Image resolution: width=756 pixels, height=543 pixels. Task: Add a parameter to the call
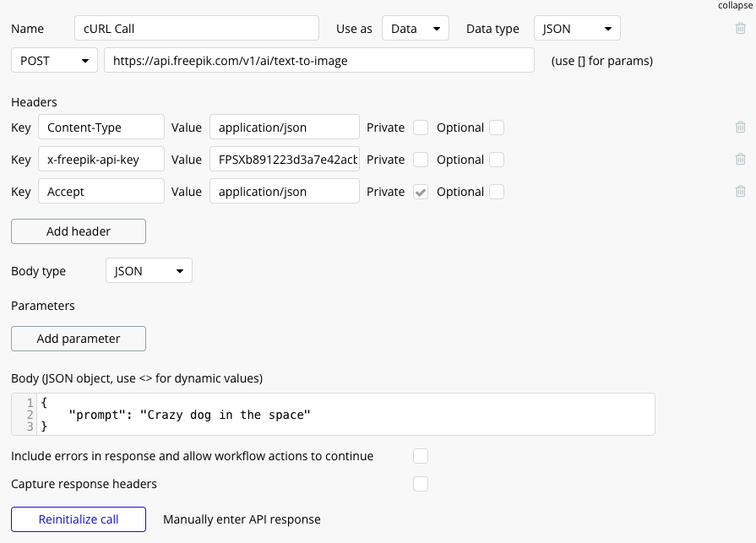[x=78, y=338]
